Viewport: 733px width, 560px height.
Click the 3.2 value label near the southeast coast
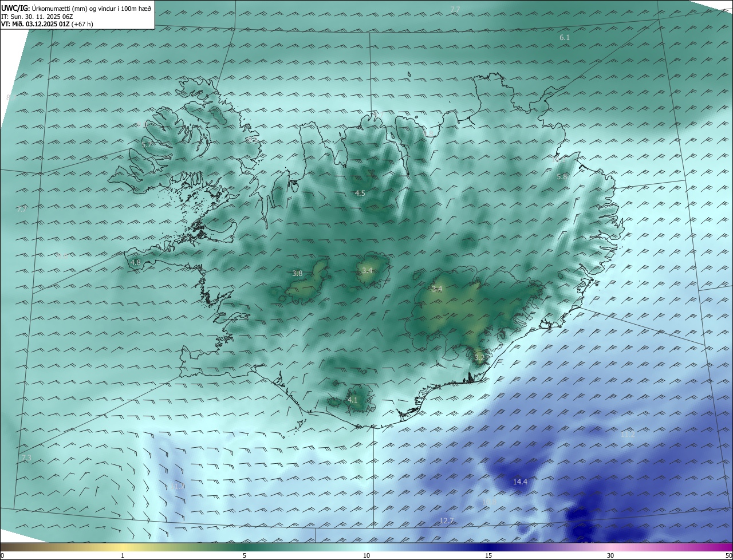[x=479, y=358]
